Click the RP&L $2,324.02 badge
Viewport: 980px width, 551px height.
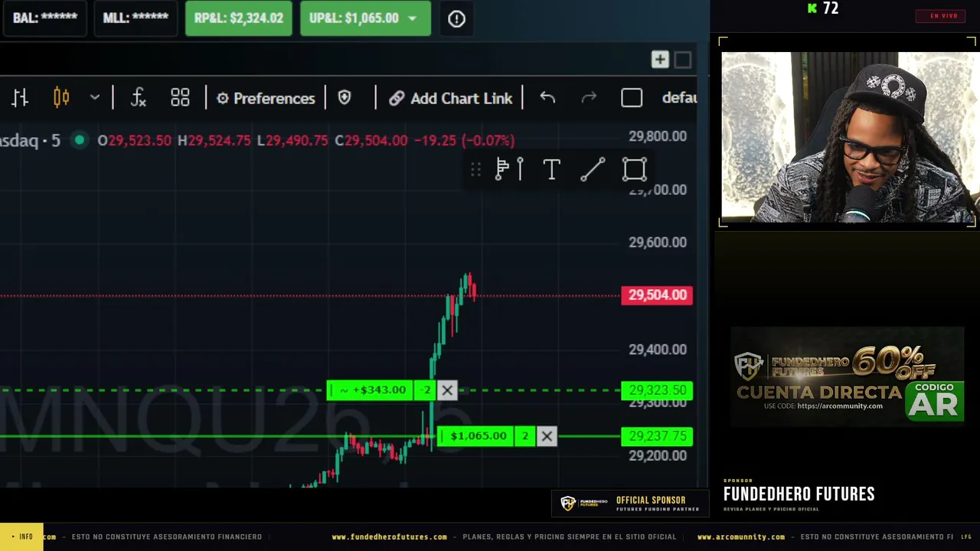click(239, 18)
